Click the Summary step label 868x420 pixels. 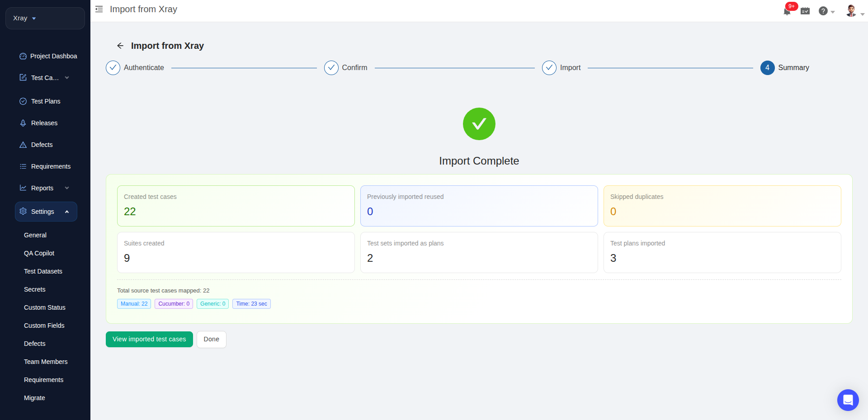click(793, 67)
